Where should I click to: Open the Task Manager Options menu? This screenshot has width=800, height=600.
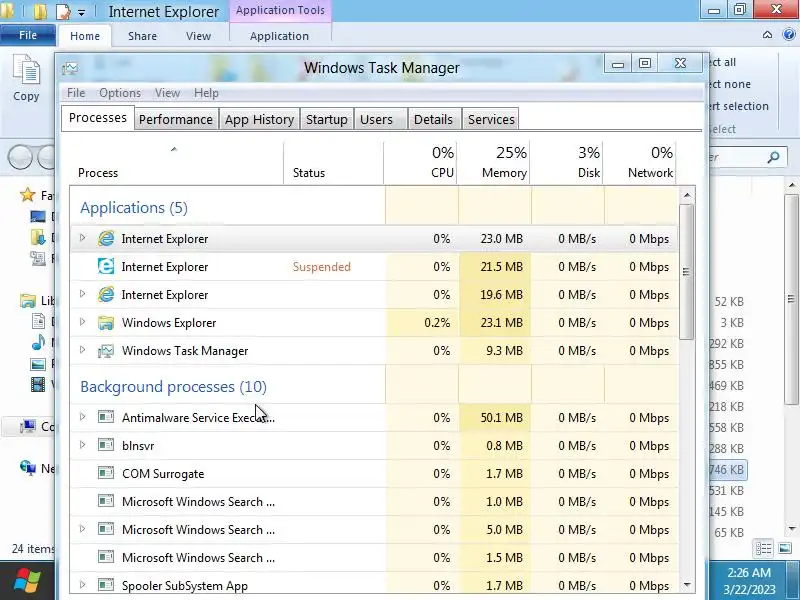(x=120, y=93)
